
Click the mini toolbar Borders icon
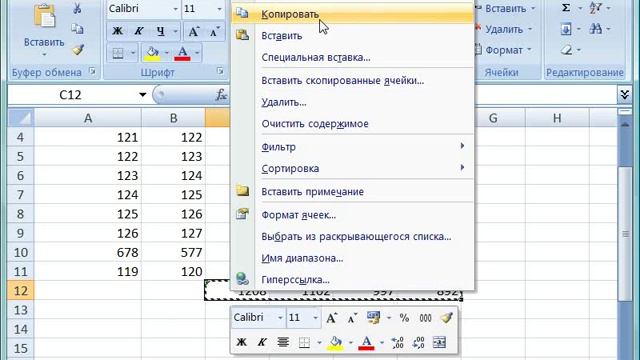pos(304,342)
